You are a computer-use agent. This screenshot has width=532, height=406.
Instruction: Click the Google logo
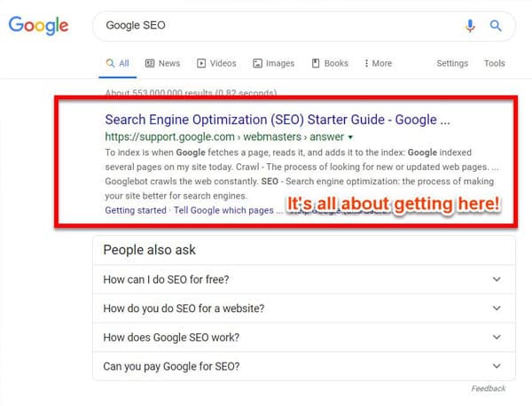(38, 26)
